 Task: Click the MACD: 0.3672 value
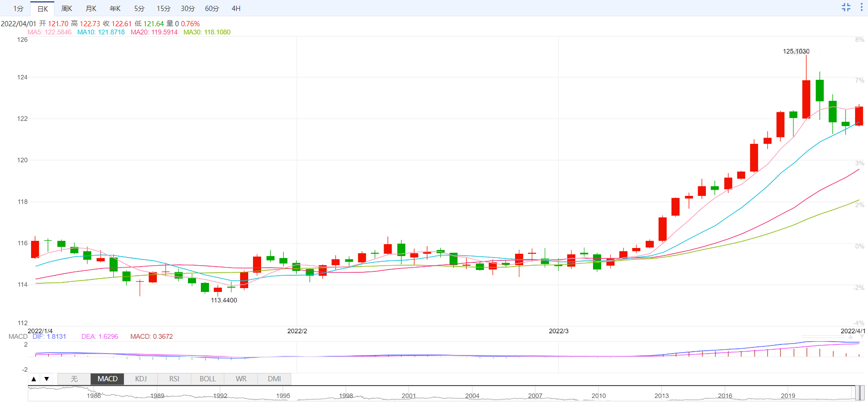(x=152, y=336)
